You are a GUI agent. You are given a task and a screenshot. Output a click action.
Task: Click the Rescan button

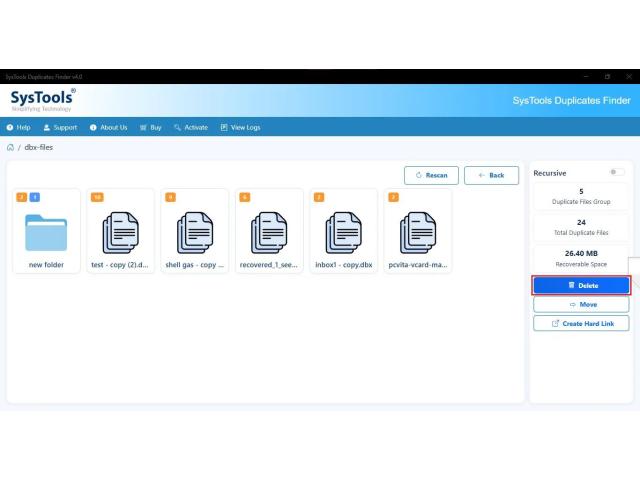431,175
